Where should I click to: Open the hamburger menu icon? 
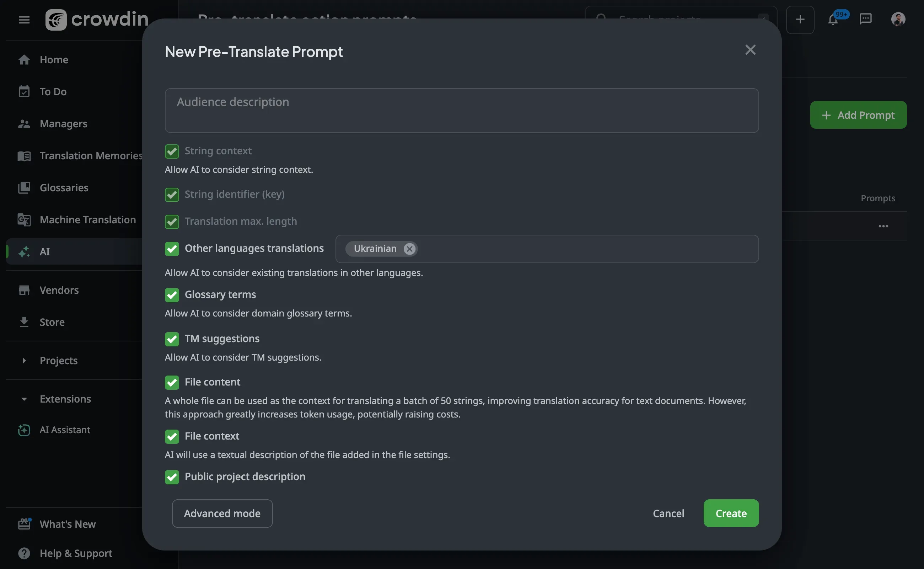click(24, 20)
